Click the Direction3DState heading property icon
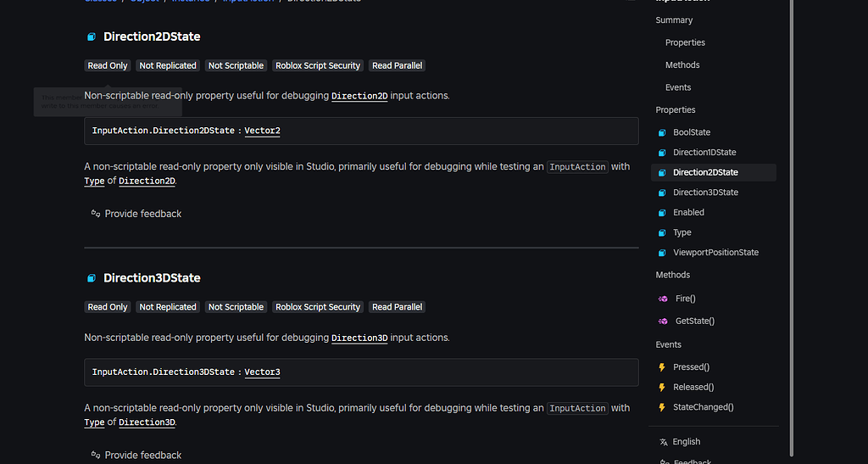Viewport: 868px width, 464px height. [x=92, y=278]
